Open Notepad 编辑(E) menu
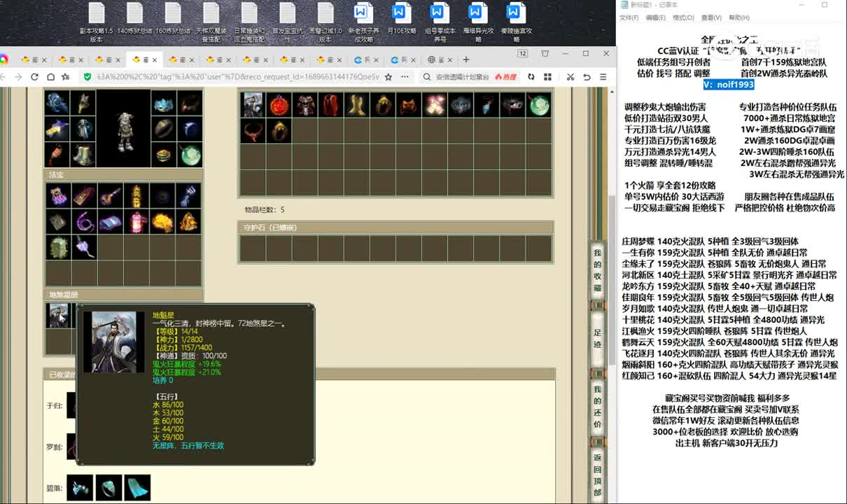This screenshot has height=504, width=847. tap(655, 17)
